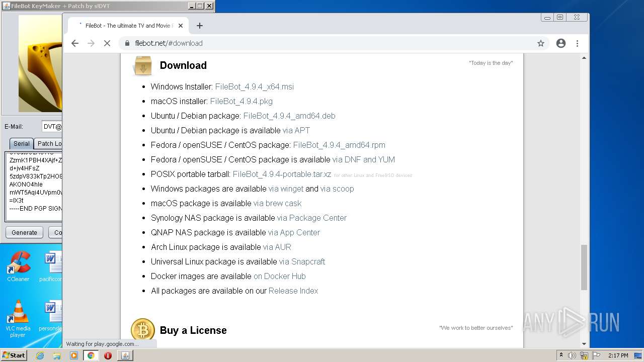Screen dimensions: 644x362
Task: Open volume control in system tray
Action: 573,355
